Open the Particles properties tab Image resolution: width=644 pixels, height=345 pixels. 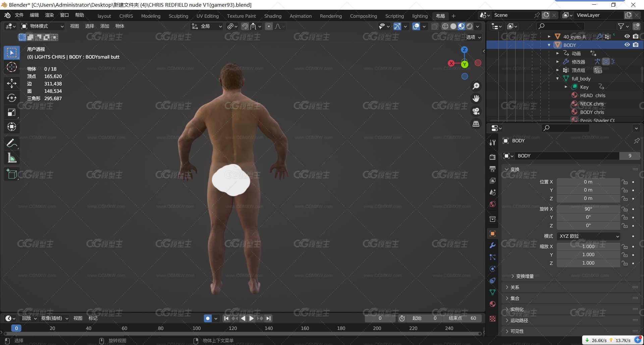[x=492, y=257]
